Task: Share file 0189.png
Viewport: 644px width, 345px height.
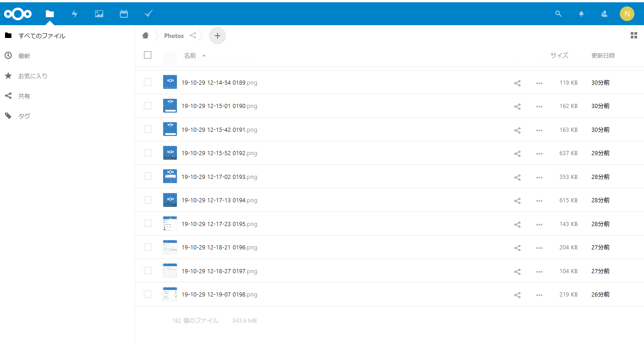Action: tap(517, 83)
